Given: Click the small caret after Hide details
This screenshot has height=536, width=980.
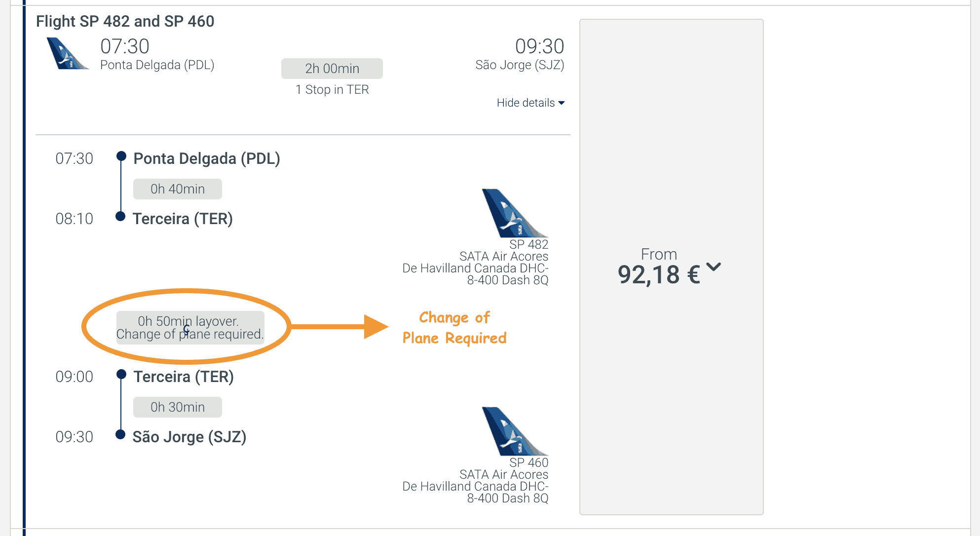Looking at the screenshot, I should coord(561,103).
